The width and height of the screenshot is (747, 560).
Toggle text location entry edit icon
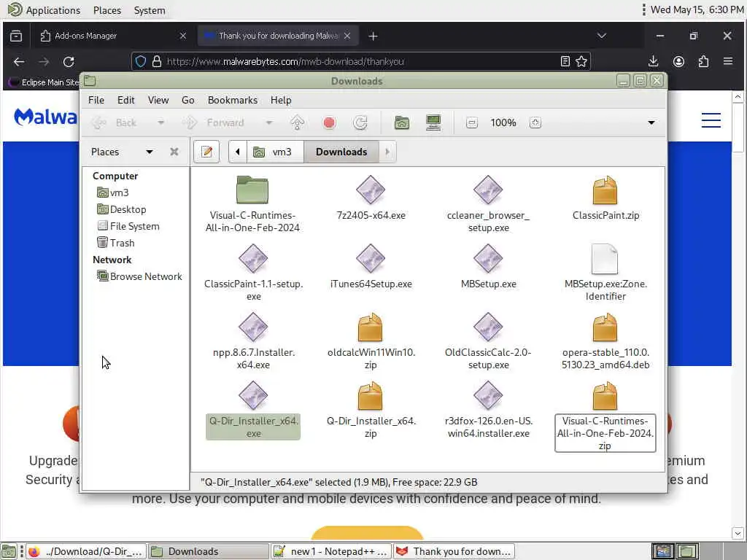pos(206,152)
